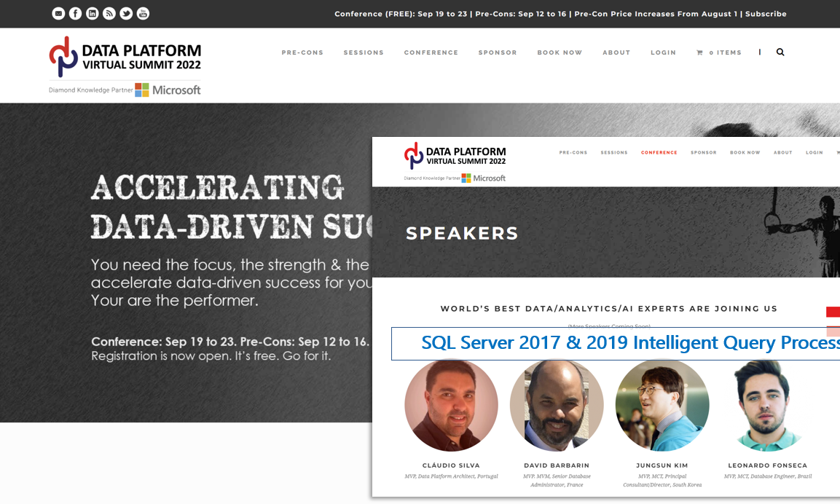This screenshot has width=840, height=504.
Task: Open the shopping cart with 0 items
Action: [x=718, y=52]
